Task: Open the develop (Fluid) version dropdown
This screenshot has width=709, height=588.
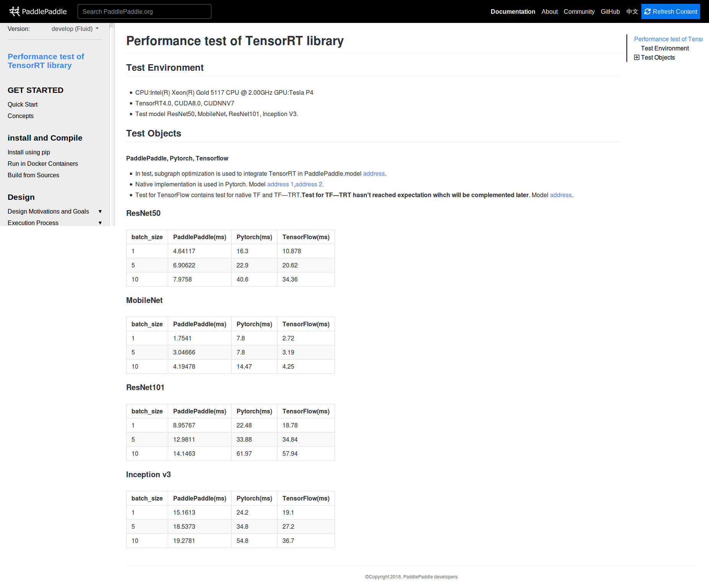Action: pyautogui.click(x=75, y=29)
